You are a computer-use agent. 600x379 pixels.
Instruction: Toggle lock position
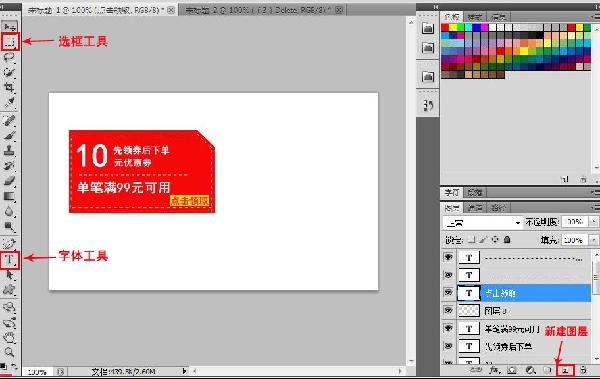pos(495,240)
